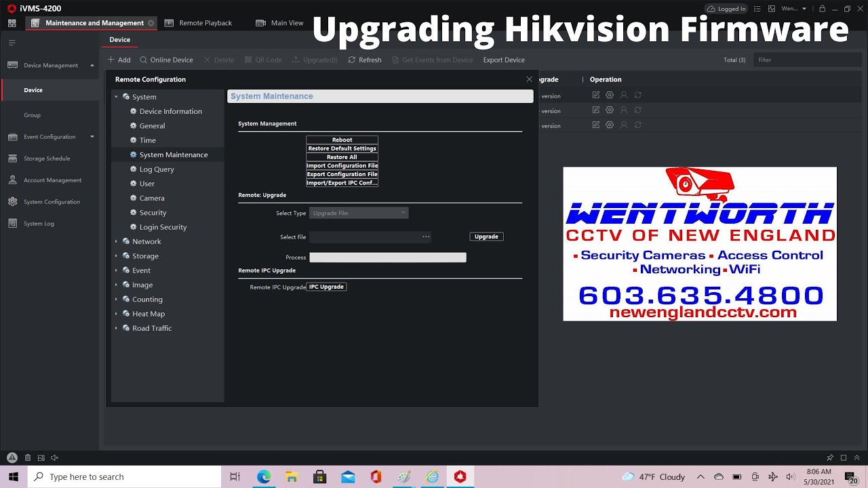The height and width of the screenshot is (488, 868).
Task: Click Export Configuration File button
Action: 342,174
